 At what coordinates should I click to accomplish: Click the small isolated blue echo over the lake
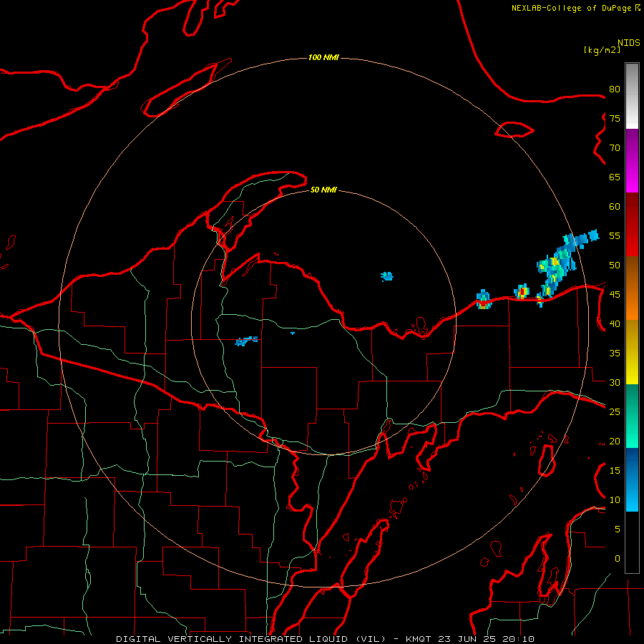(386, 276)
